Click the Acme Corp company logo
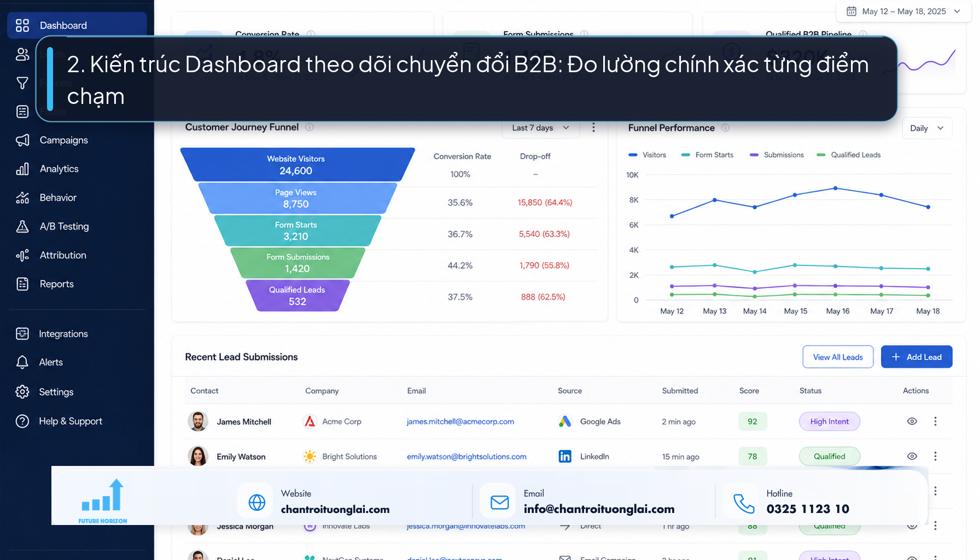The height and width of the screenshot is (560, 980). coord(310,421)
